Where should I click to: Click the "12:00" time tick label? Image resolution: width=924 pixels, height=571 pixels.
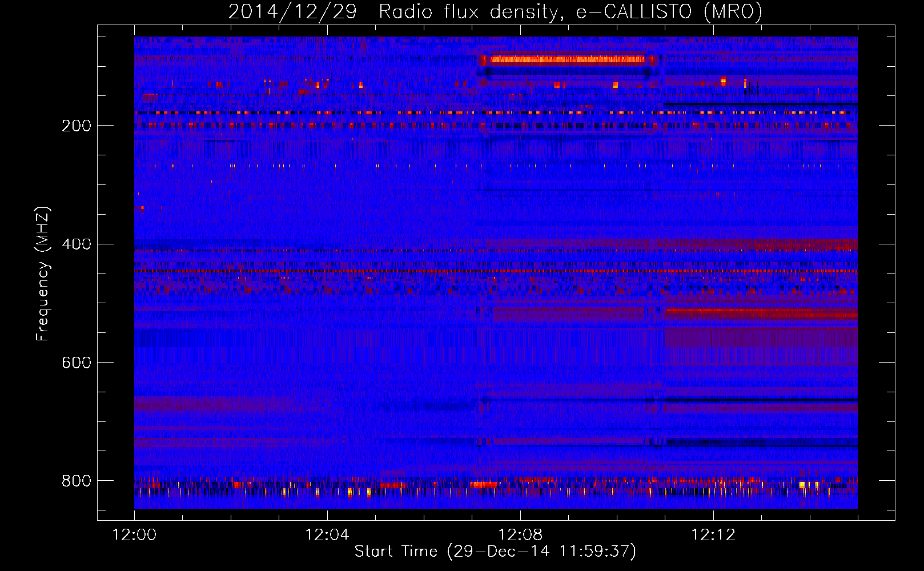(x=134, y=535)
